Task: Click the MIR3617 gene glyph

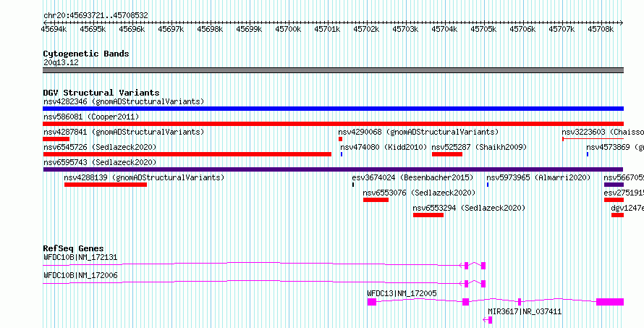Action: pos(488,320)
